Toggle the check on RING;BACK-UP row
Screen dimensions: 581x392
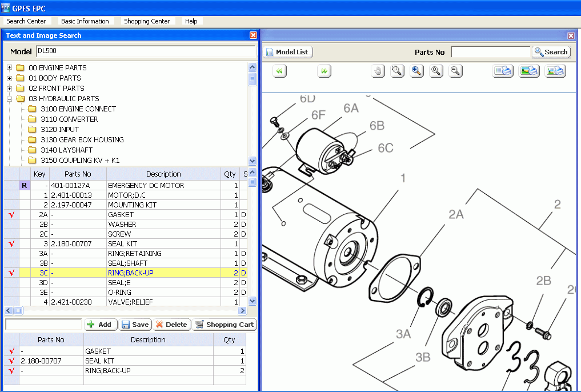10,273
